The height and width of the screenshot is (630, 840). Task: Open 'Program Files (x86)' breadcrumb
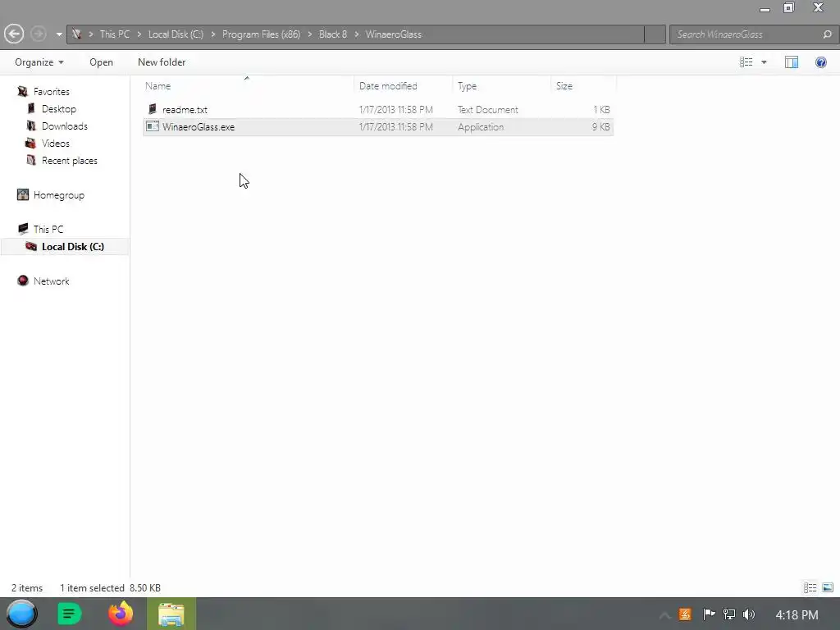point(261,34)
